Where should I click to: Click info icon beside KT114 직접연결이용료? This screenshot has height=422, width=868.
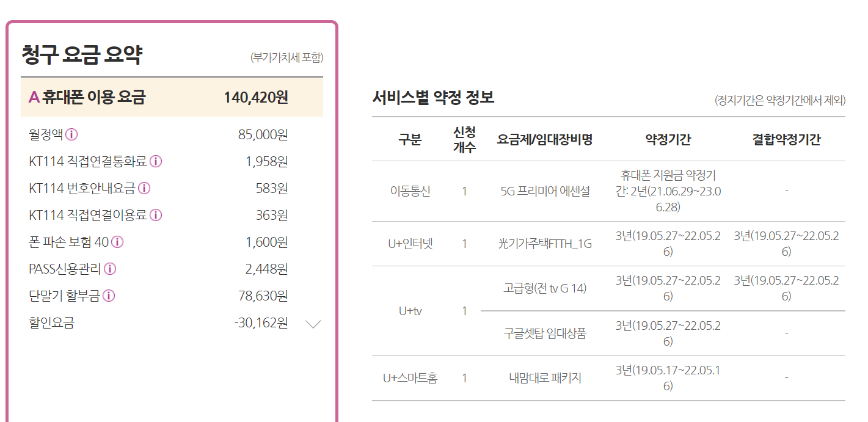tap(156, 215)
